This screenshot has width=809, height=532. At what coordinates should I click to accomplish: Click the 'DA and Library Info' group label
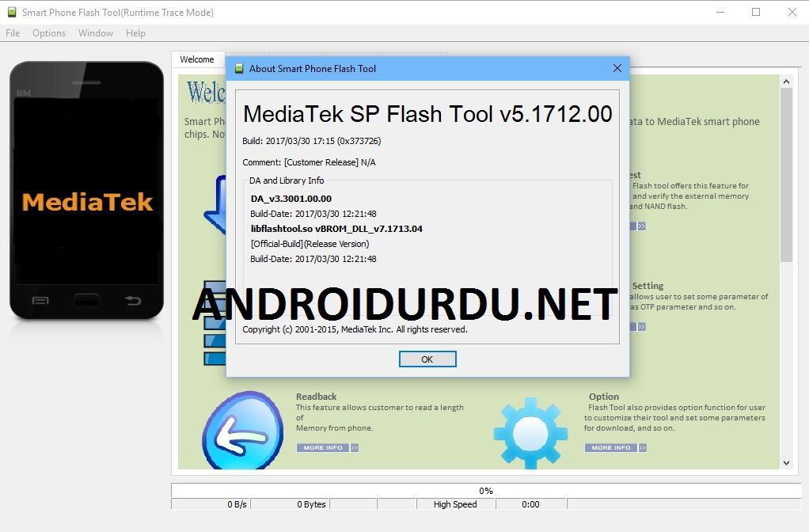(287, 180)
